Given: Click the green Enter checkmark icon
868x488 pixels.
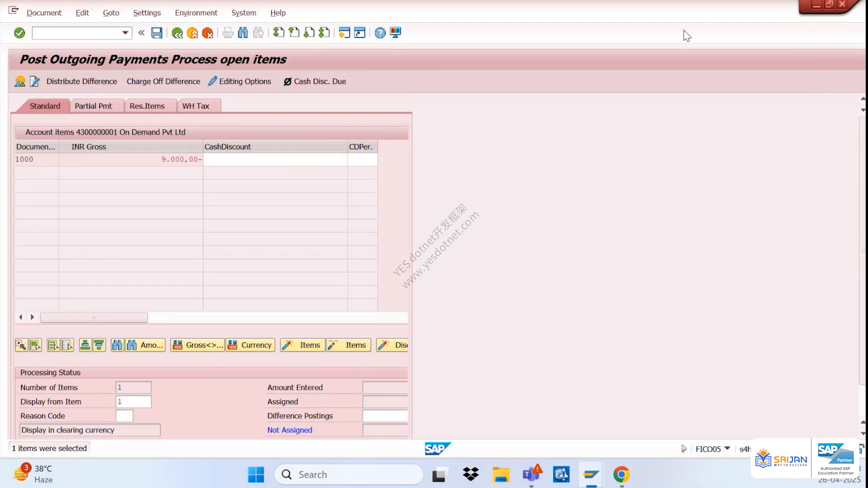Looking at the screenshot, I should [19, 33].
